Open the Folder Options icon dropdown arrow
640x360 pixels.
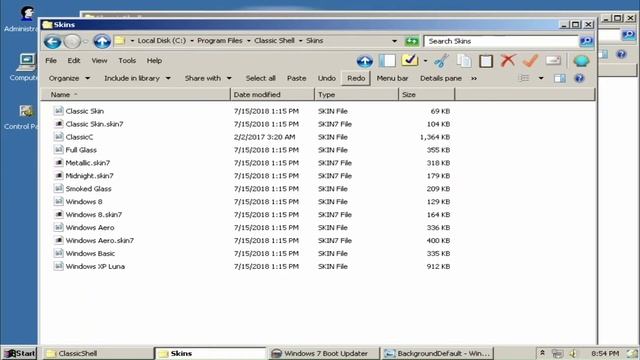(425, 61)
